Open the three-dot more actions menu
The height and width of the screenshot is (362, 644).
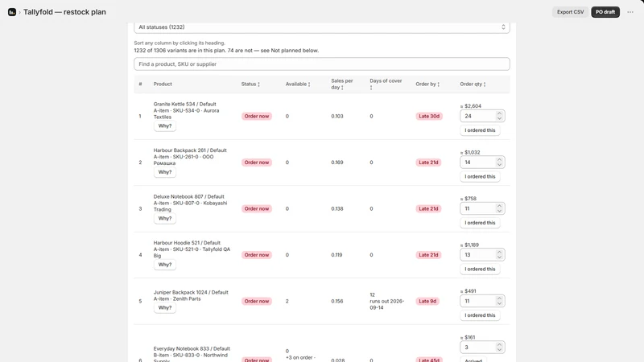[x=630, y=12]
